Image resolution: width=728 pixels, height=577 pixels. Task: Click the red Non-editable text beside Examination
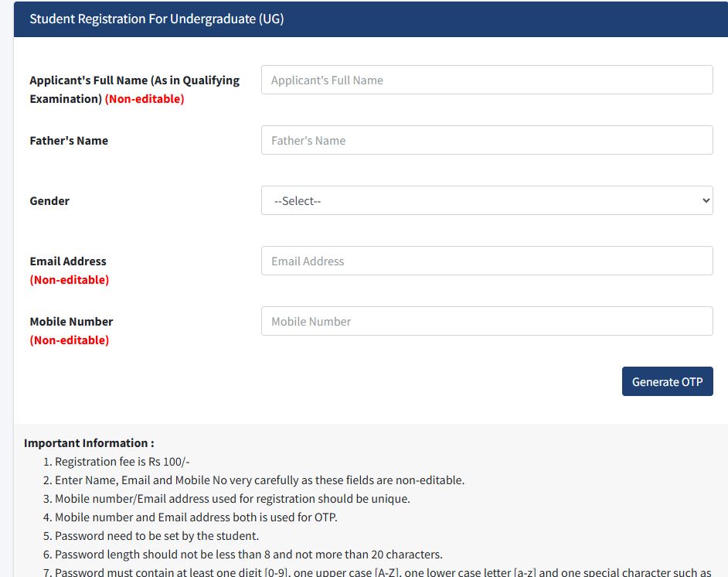point(145,99)
